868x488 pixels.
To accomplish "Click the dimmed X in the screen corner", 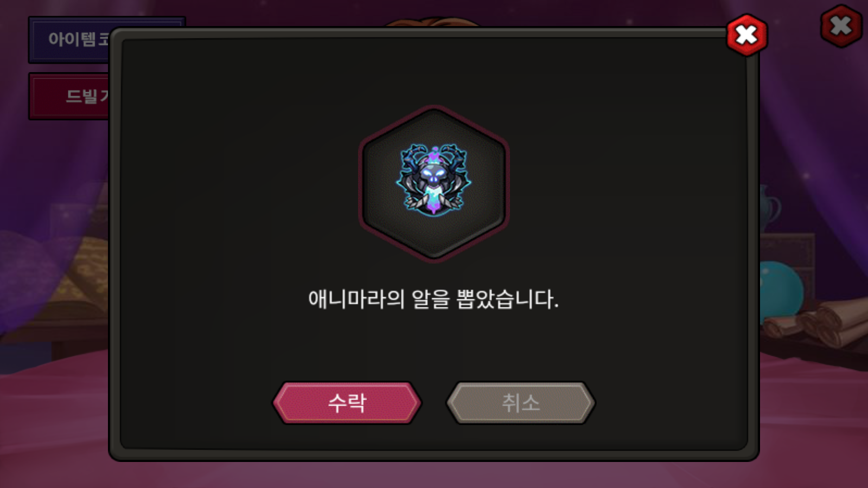I will click(841, 25).
